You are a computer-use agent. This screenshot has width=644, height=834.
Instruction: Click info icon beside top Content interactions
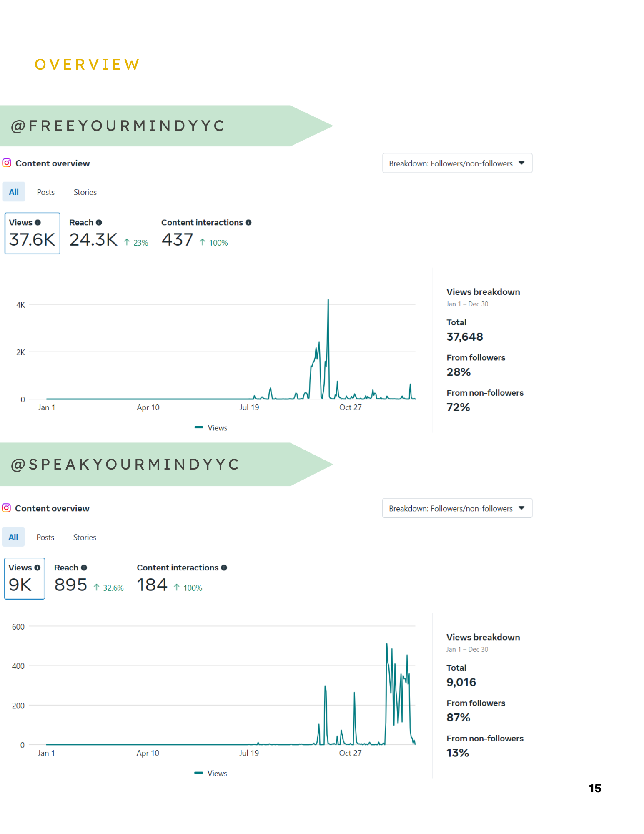248,223
